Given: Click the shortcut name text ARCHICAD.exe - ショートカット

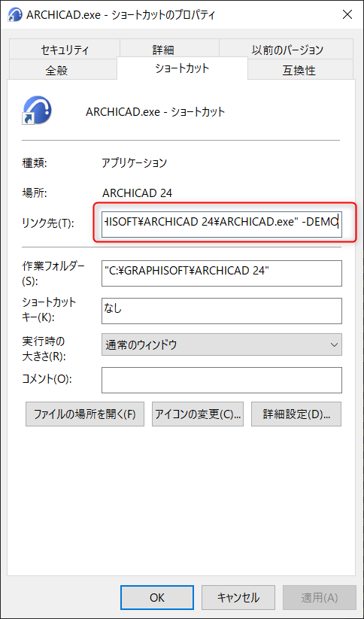Looking at the screenshot, I should [x=155, y=112].
